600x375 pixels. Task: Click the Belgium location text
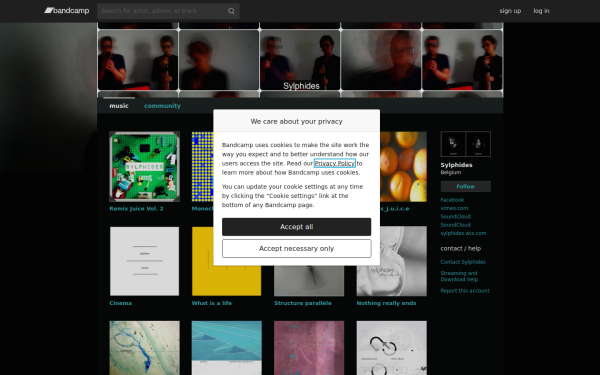tap(450, 172)
